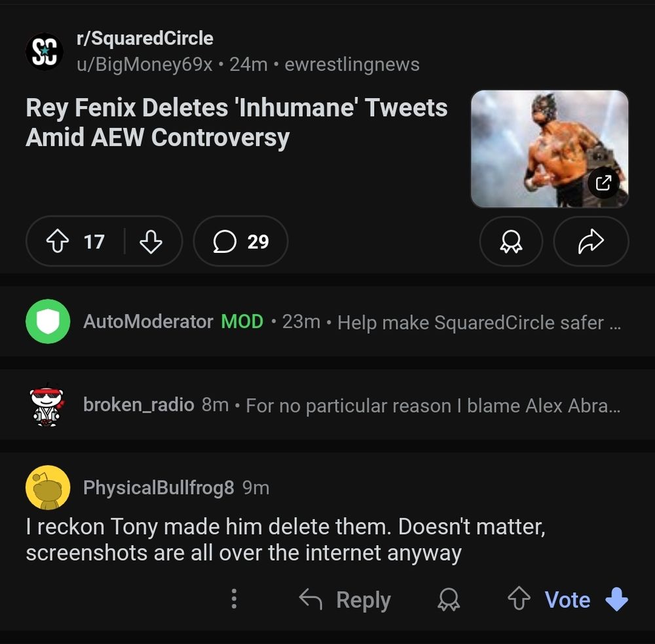View u/BigMoney69x user profile

pyautogui.click(x=145, y=65)
